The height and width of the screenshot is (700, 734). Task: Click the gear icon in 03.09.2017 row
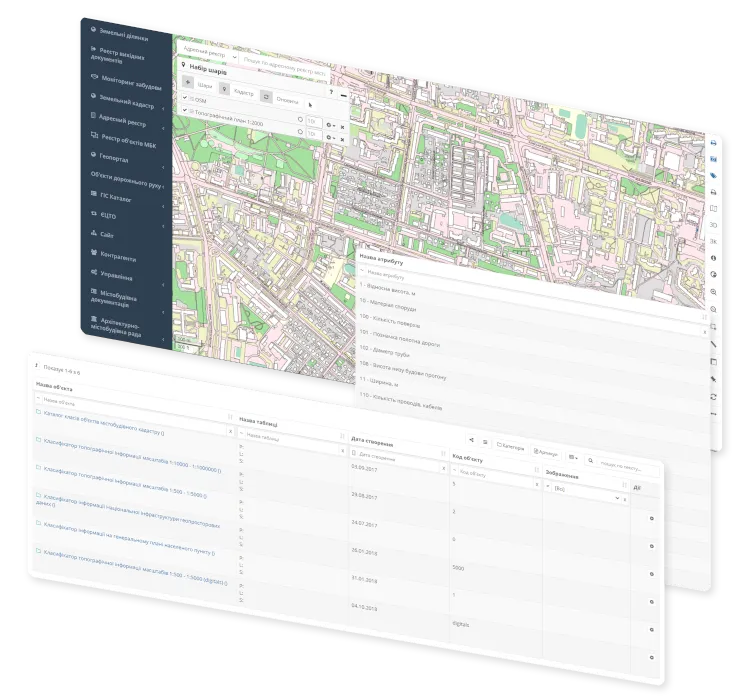(x=652, y=518)
